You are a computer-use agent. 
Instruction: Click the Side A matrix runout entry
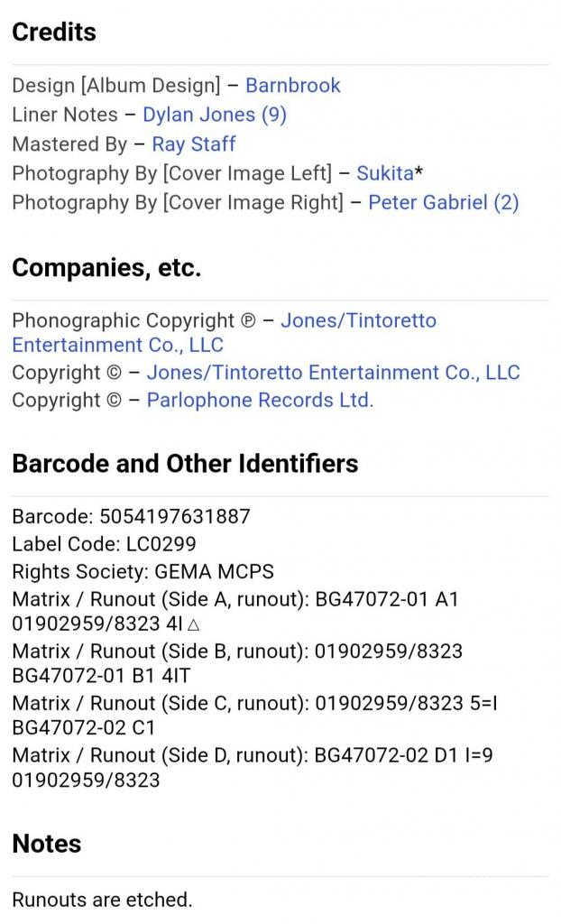[x=235, y=611]
